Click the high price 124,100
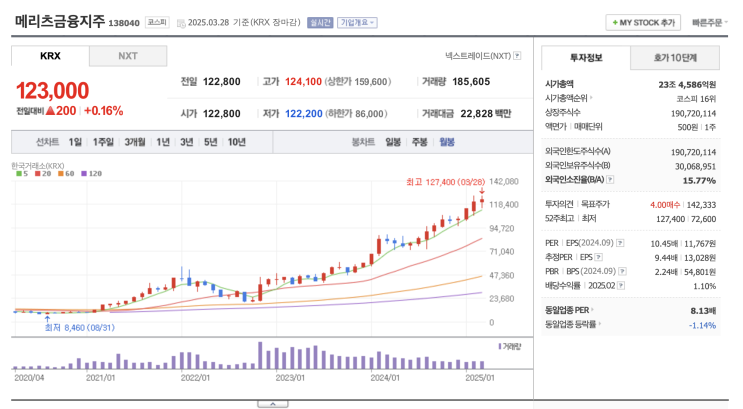Screen dimensions: 743x409 point(303,82)
